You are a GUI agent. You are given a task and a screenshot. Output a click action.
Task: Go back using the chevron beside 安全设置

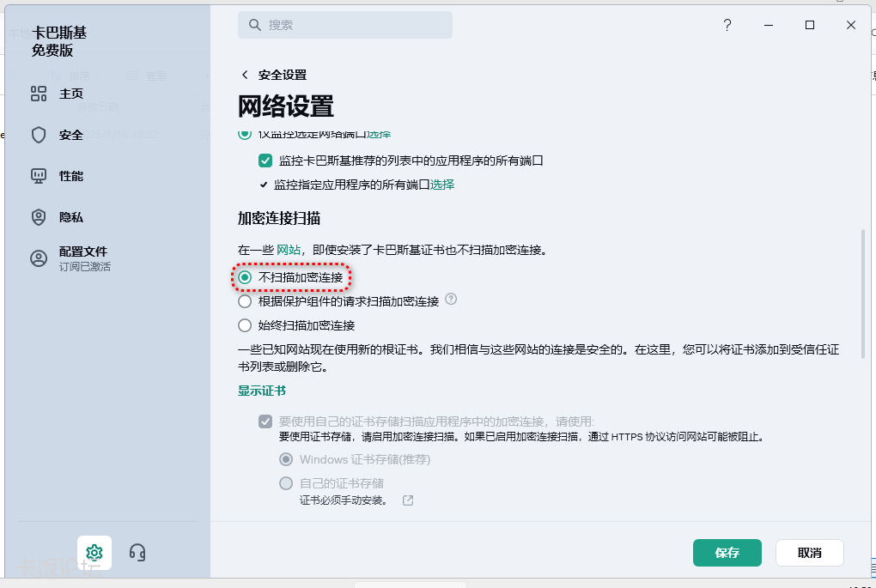245,75
